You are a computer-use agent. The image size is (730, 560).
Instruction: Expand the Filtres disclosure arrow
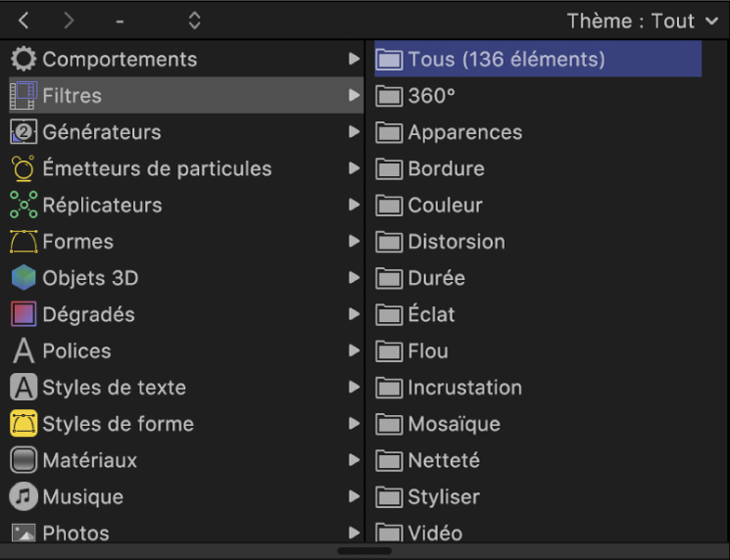[x=355, y=95]
